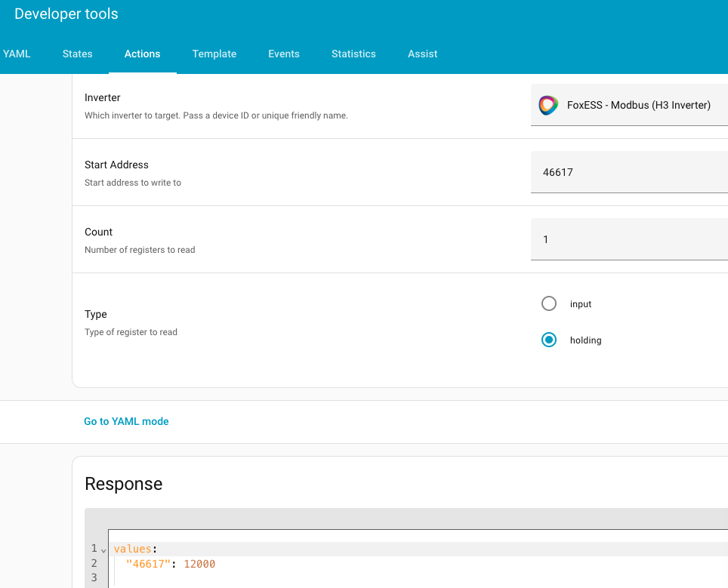The image size is (728, 588).
Task: Click the 12000 value in the response
Action: [199, 563]
